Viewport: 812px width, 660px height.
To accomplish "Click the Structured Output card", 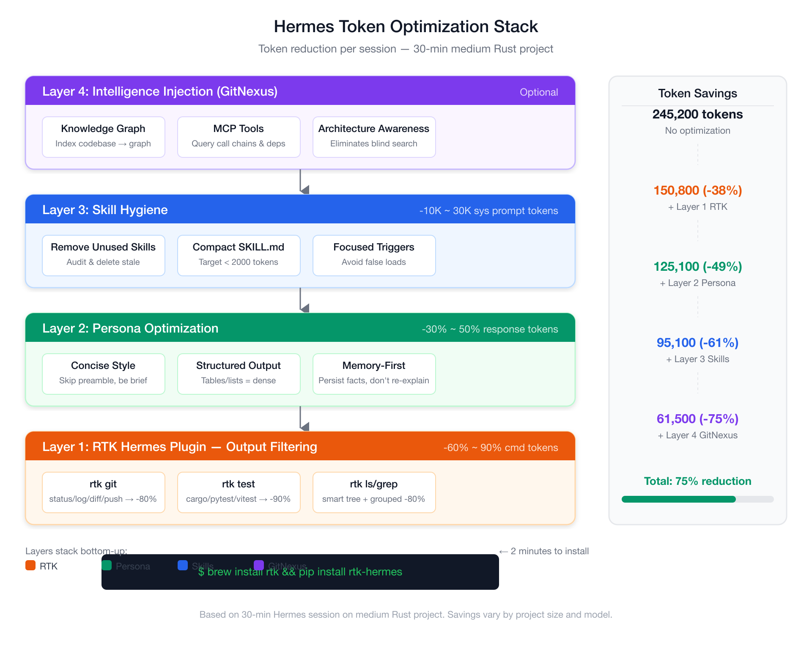I will (x=239, y=374).
